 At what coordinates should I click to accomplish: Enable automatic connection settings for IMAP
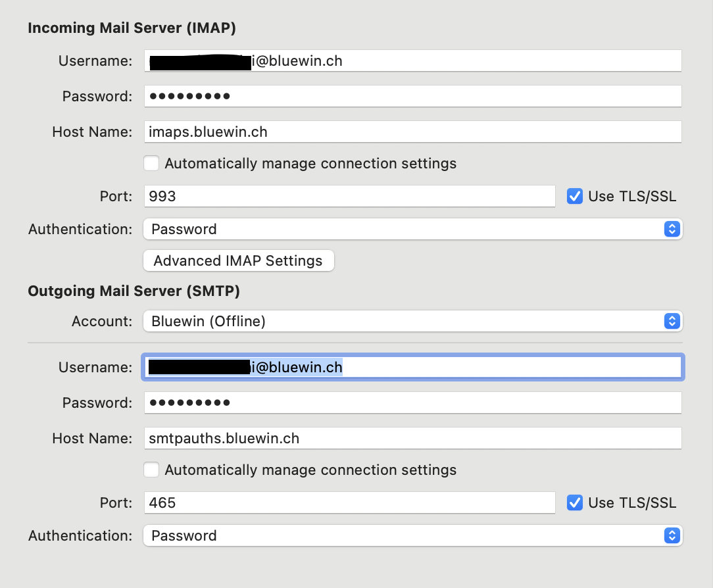[151, 163]
